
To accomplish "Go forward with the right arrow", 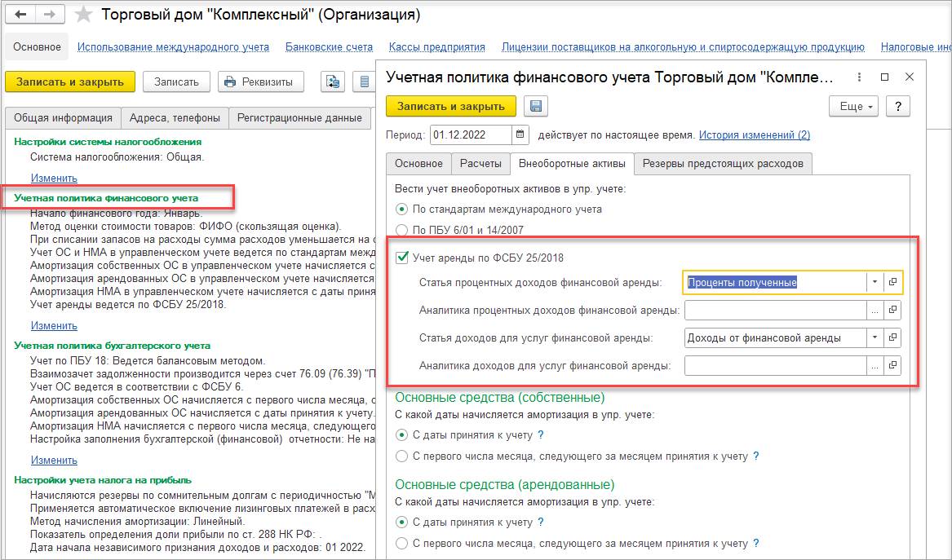I will click(51, 14).
